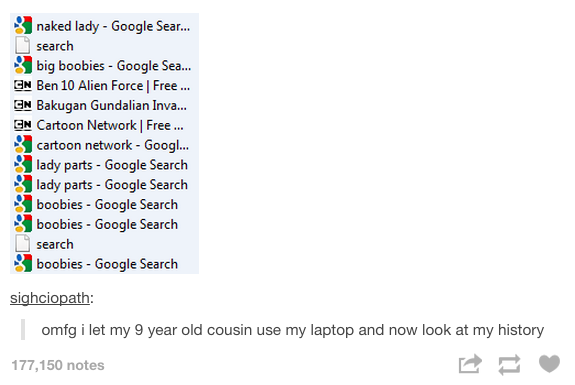The image size is (575, 385).
Task: Select last boobies Google Search entry
Action: 104,264
